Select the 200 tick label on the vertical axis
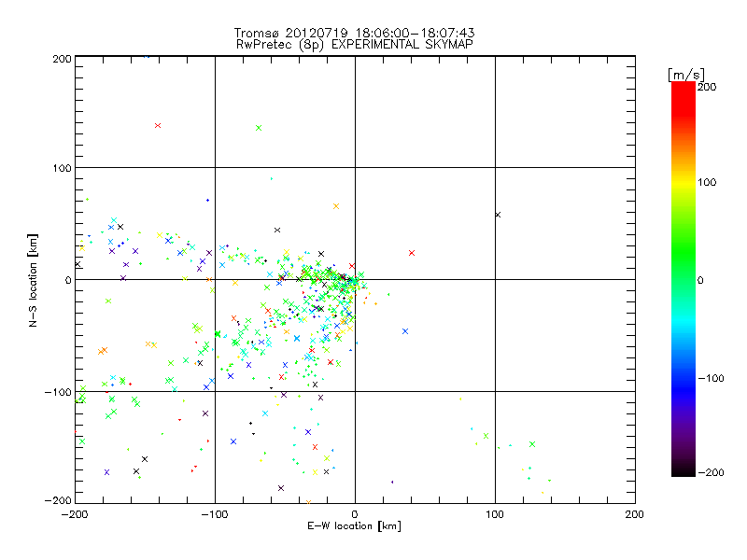The image size is (747, 560). click(x=62, y=58)
